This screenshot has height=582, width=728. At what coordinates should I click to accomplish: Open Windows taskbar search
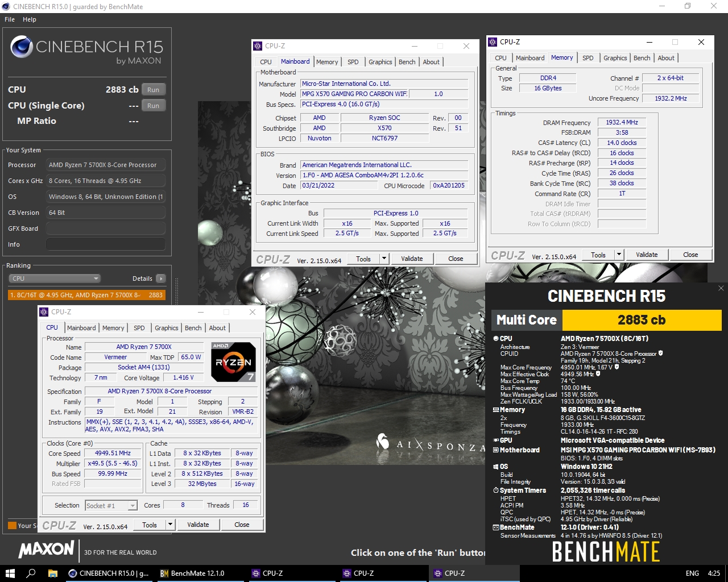tap(31, 573)
